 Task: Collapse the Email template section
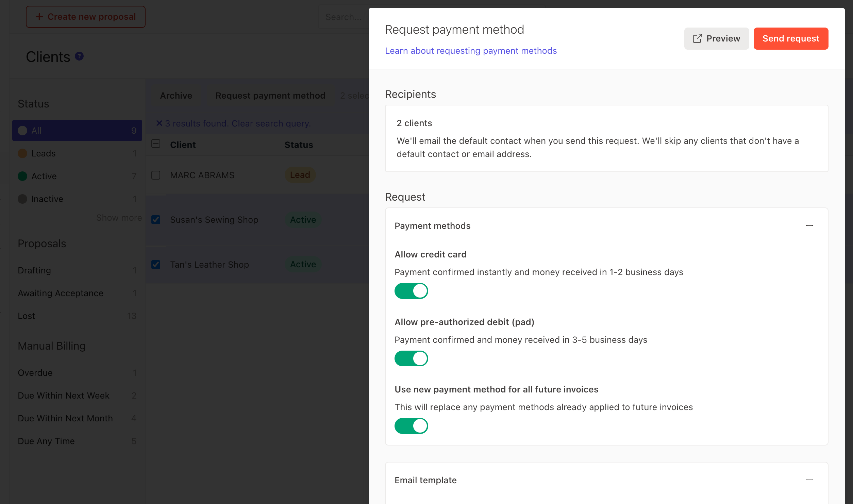tap(809, 480)
